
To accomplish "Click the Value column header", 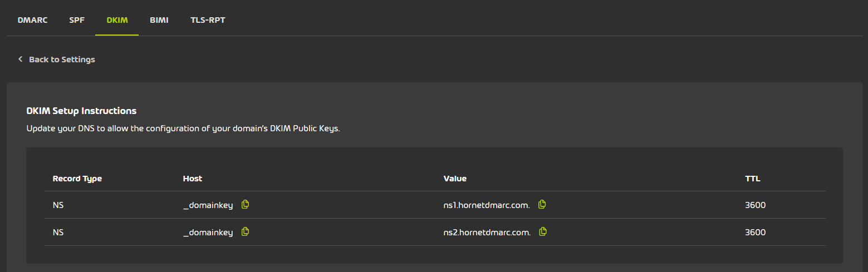I will tap(455, 179).
